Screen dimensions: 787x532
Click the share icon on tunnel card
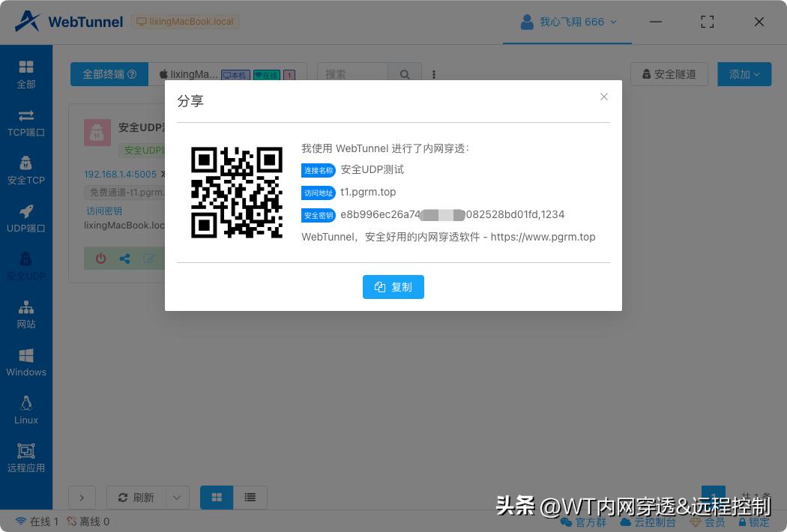125,259
